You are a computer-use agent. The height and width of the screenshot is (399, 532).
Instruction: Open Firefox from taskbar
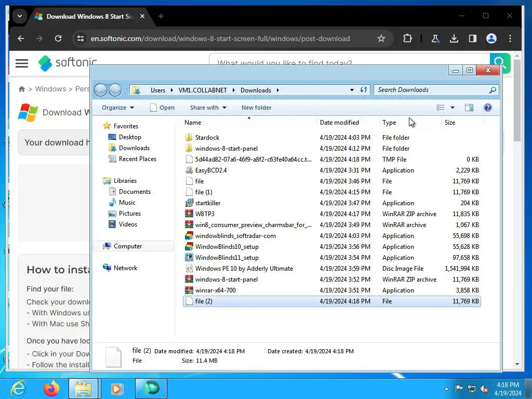click(x=51, y=388)
